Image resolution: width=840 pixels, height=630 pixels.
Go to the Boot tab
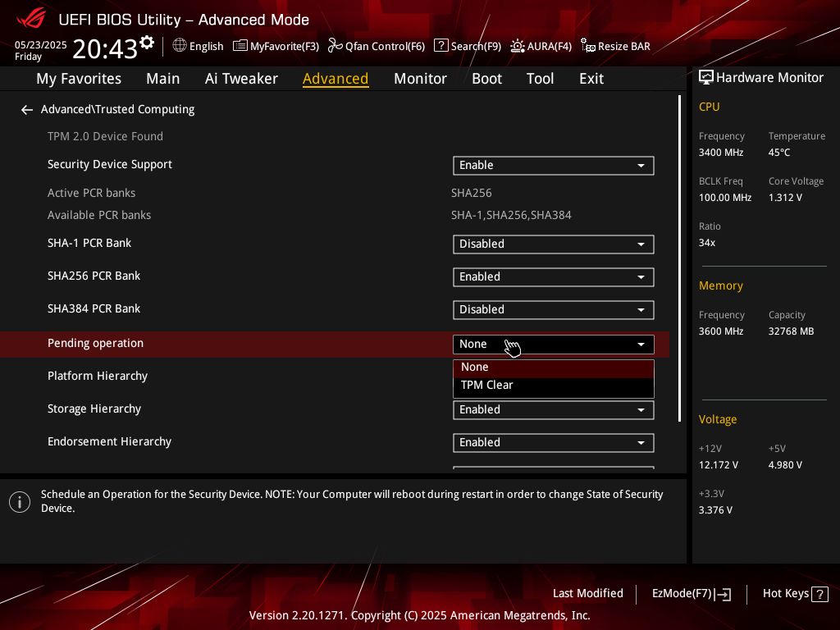(486, 79)
